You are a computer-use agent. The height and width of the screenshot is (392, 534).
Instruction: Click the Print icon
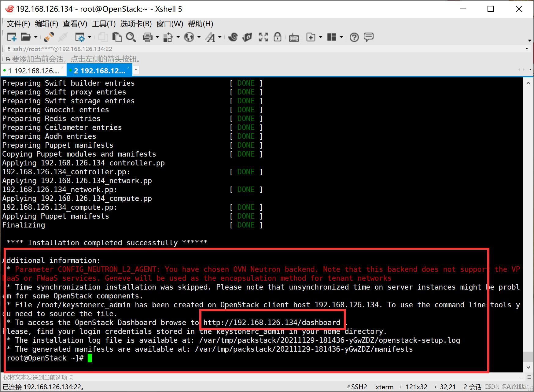[147, 37]
